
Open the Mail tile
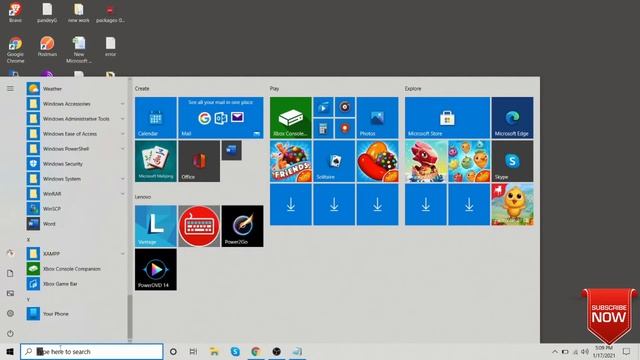[x=221, y=118]
